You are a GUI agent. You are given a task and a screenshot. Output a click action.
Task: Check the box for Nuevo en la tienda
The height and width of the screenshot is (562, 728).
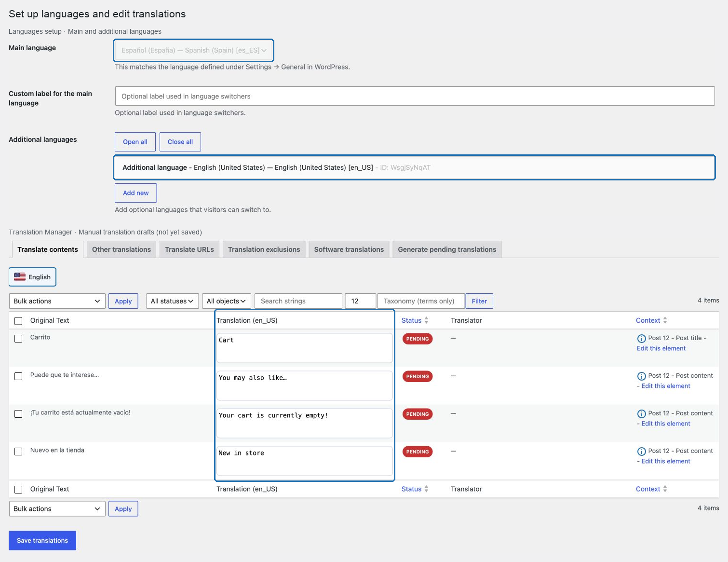click(18, 452)
